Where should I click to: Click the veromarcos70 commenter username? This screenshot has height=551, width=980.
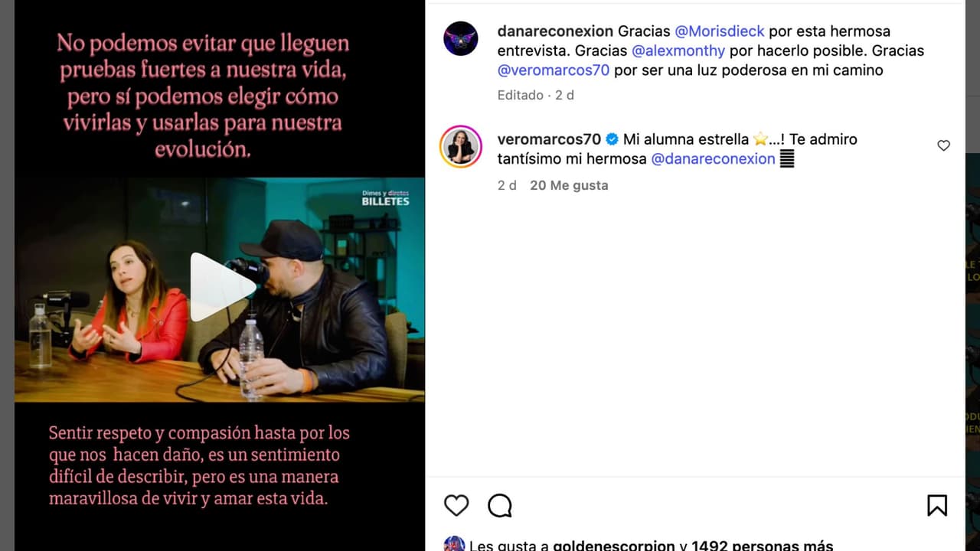[x=550, y=139]
